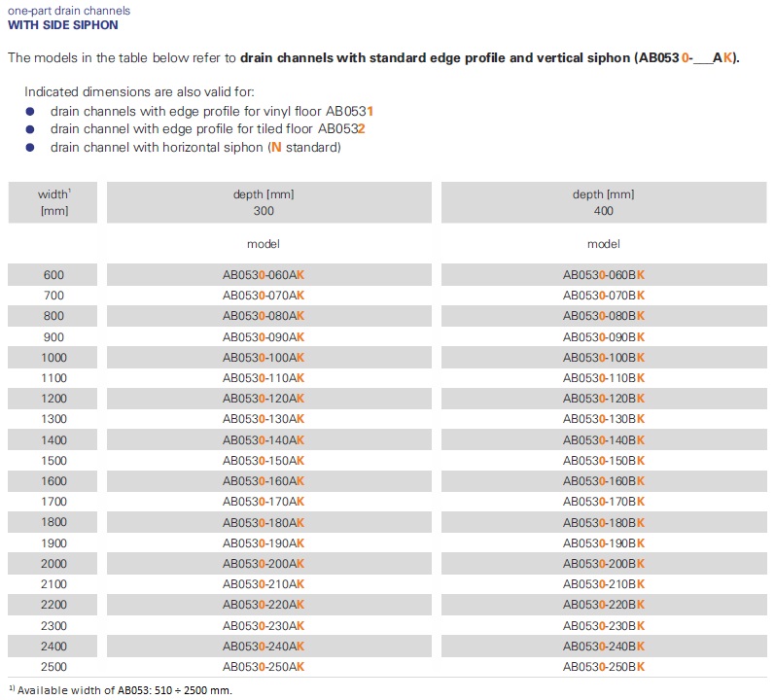Select model AB0530-190BK
Screen dimensions: 775x700
click(x=604, y=542)
